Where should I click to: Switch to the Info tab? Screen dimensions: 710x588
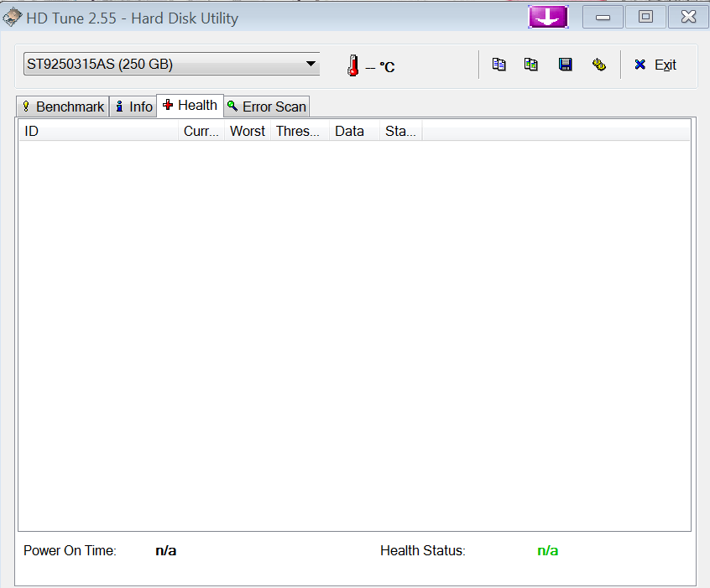click(133, 107)
